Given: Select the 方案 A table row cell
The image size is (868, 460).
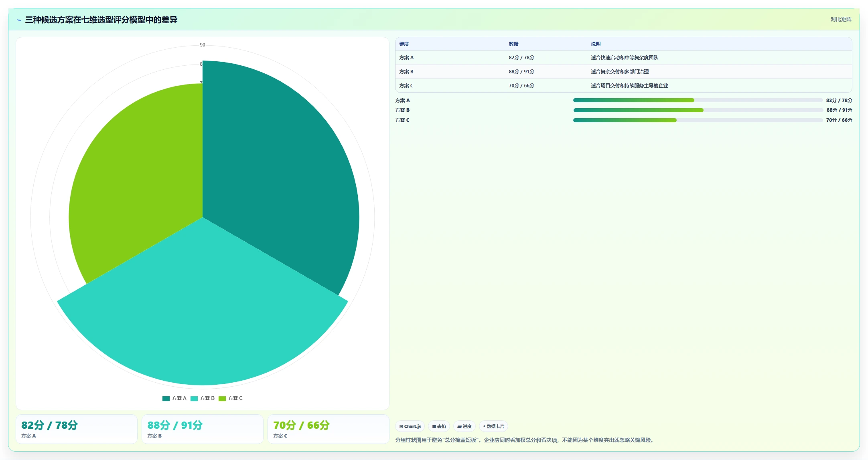Looking at the screenshot, I should 406,58.
